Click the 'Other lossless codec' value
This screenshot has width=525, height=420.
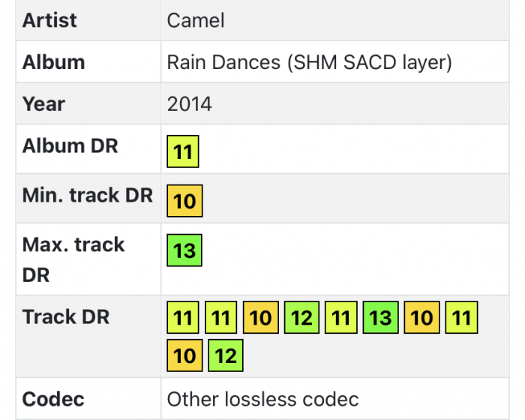[x=262, y=399]
